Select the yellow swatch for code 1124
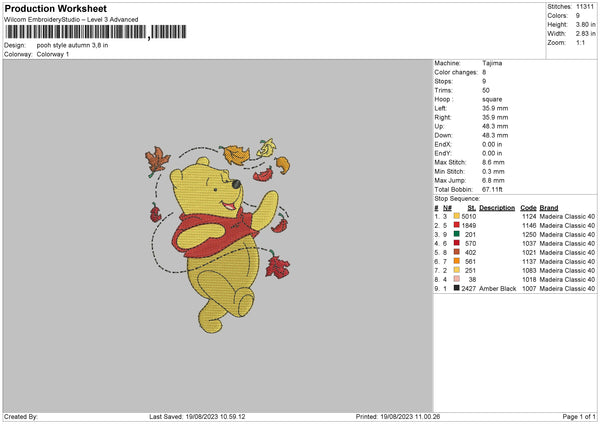600x424 pixels. click(x=457, y=216)
